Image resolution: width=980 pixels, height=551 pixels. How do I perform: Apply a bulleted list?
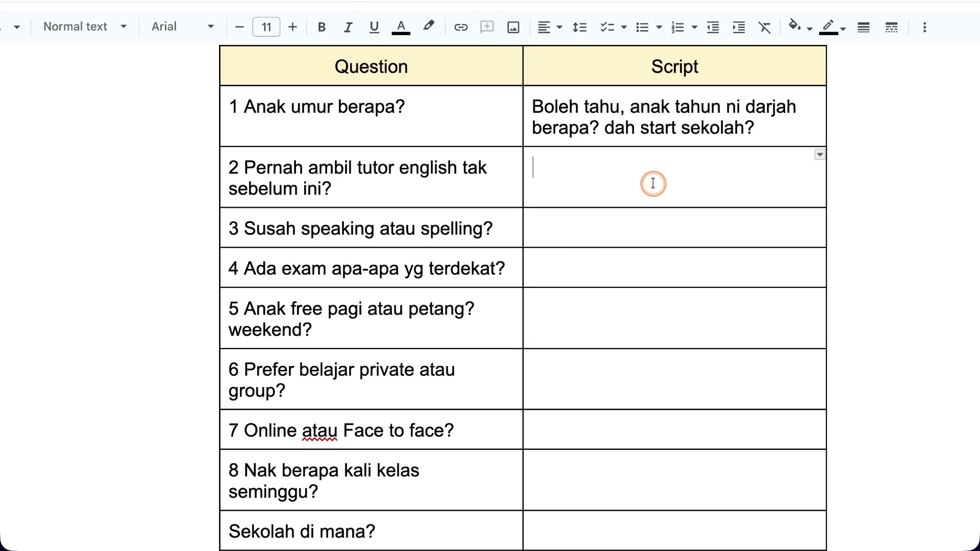tap(642, 27)
